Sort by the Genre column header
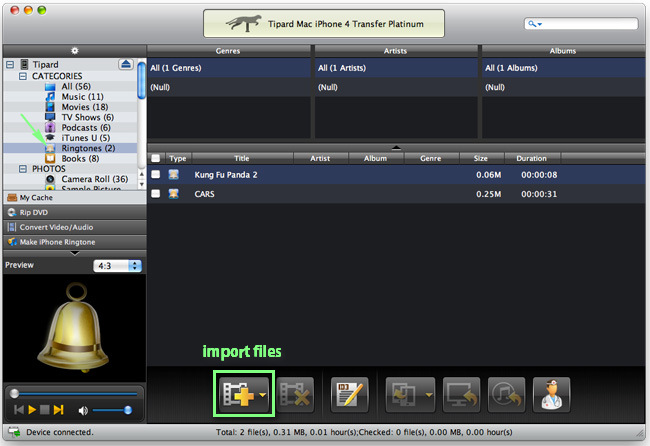Viewport: 650px width, 446px height. 431,158
